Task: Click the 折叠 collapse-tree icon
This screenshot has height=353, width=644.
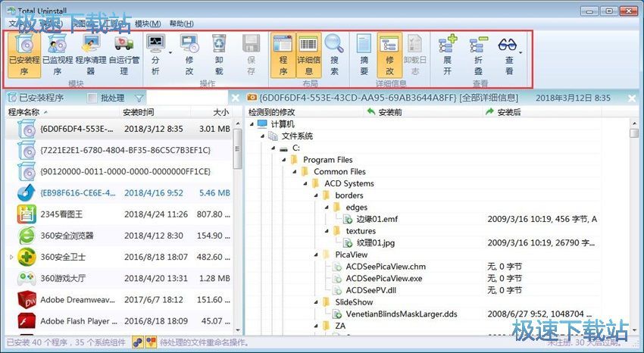Action: click(479, 44)
